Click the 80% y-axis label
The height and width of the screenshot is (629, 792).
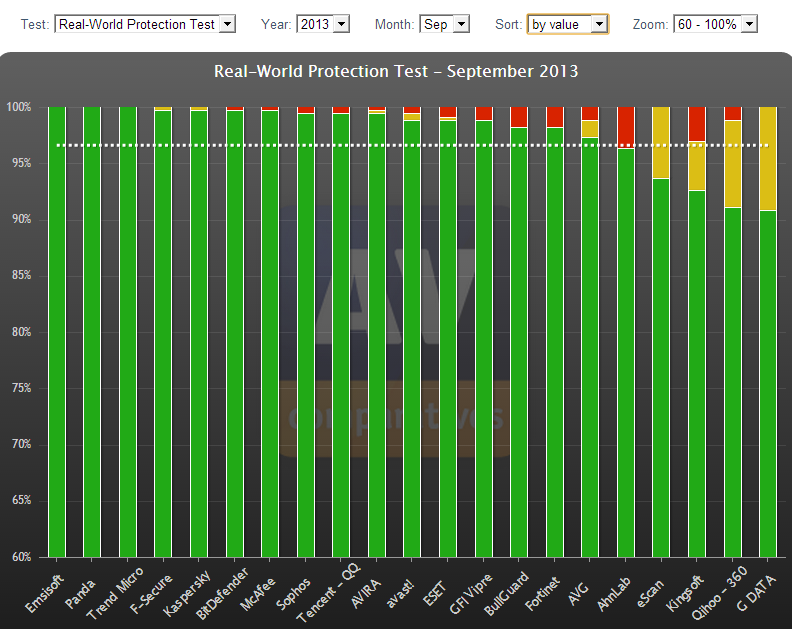[21, 331]
